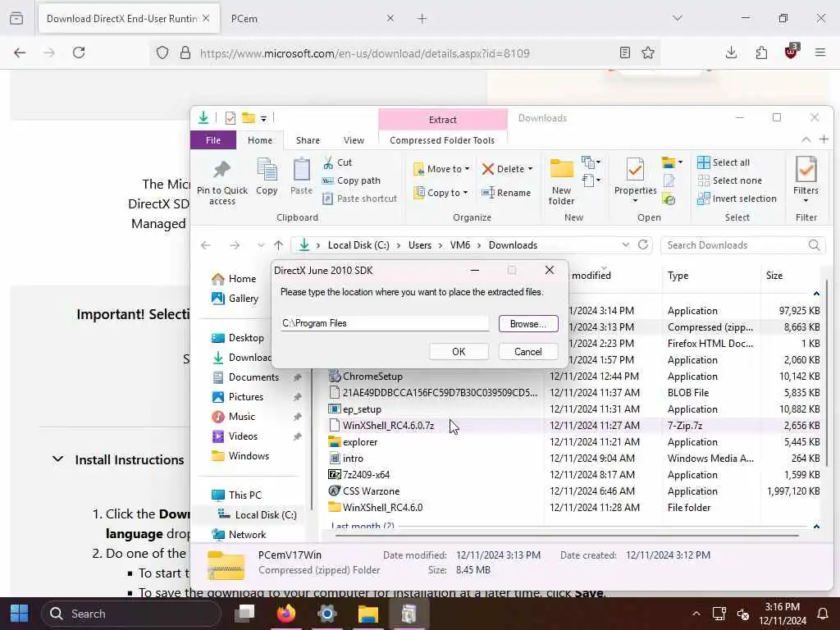Screen dimensions: 840x630
Task: Select Cut in the Clipboard group
Action: pyautogui.click(x=337, y=162)
